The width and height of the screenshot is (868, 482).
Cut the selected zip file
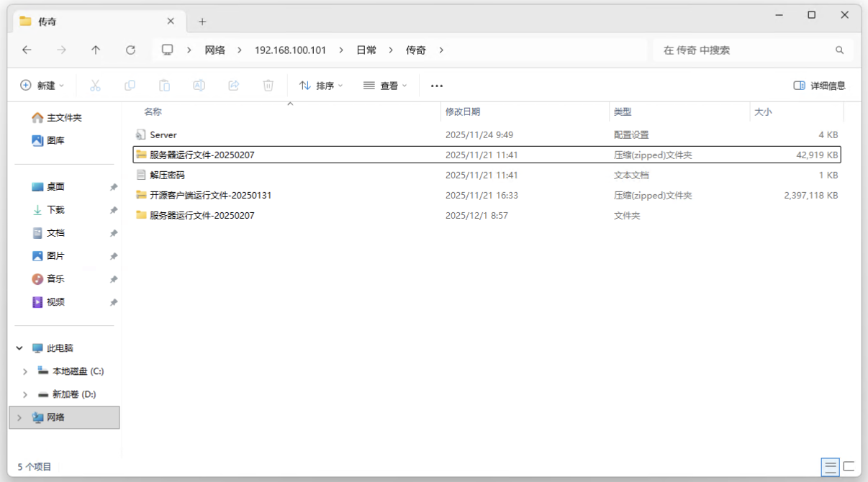click(94, 86)
